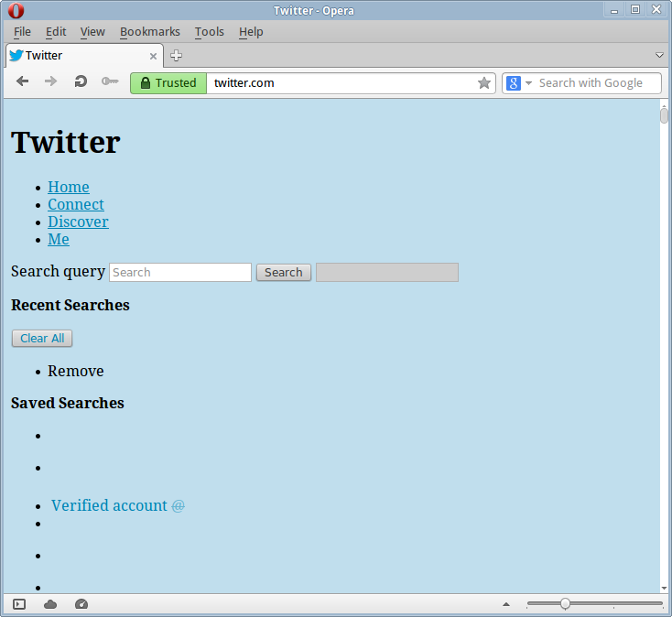Toggle the panel icon in status bar
Viewport: 672px width, 617px height.
[x=19, y=604]
